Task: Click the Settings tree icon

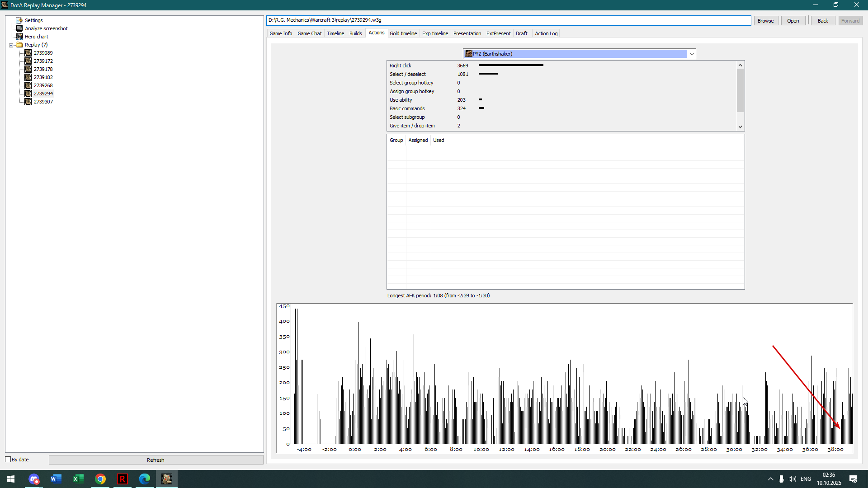Action: (x=19, y=20)
